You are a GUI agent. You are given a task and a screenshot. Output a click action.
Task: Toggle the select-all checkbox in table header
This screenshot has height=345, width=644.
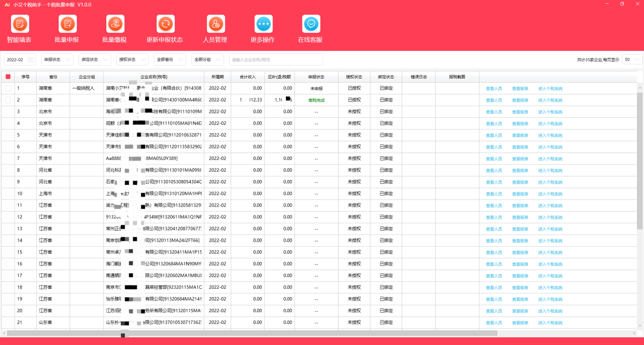tap(8, 77)
